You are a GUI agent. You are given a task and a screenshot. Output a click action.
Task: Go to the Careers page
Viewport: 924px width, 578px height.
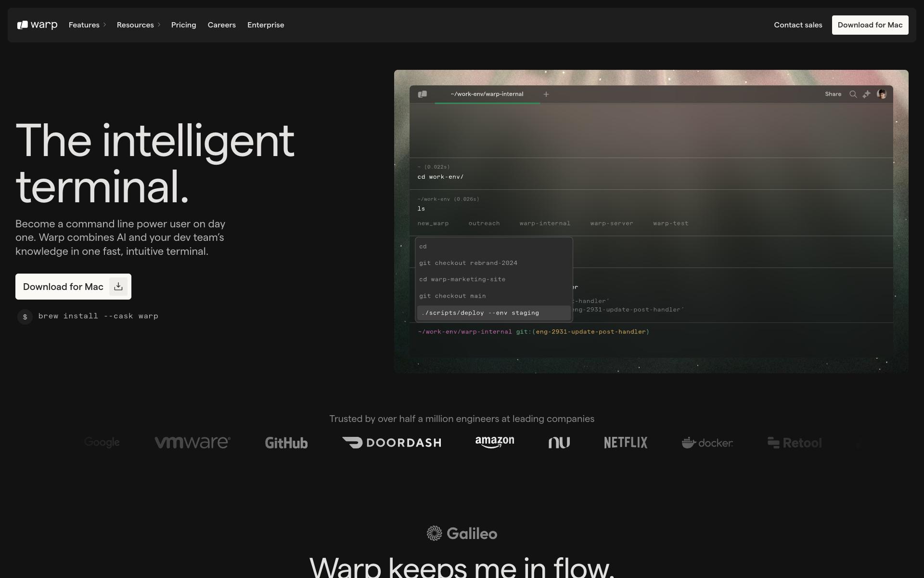pyautogui.click(x=221, y=25)
